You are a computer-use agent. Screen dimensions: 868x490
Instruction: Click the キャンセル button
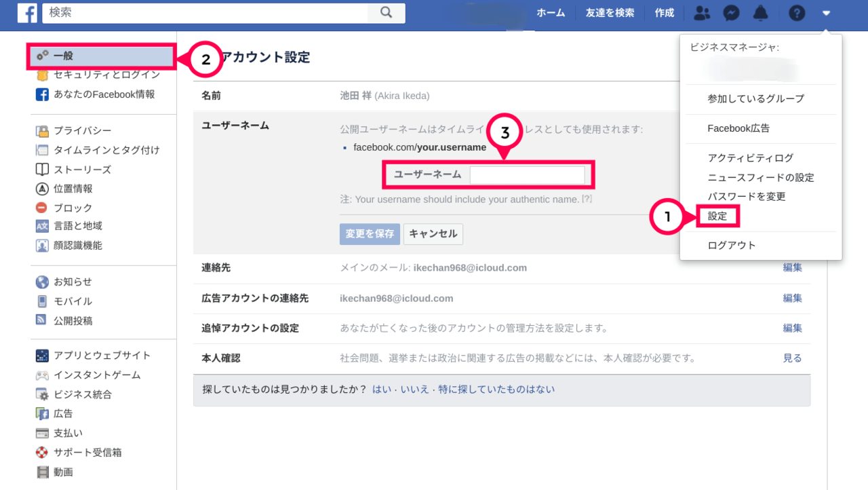click(433, 233)
